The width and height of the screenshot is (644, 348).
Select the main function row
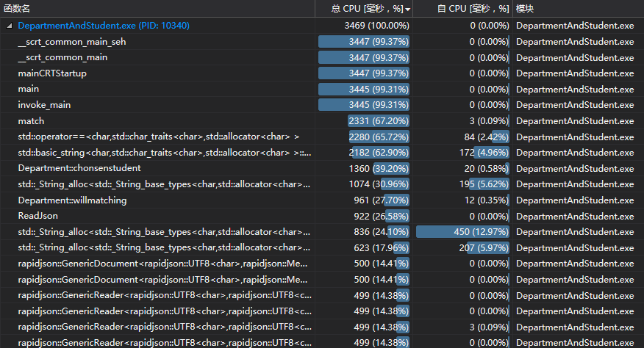coord(322,89)
